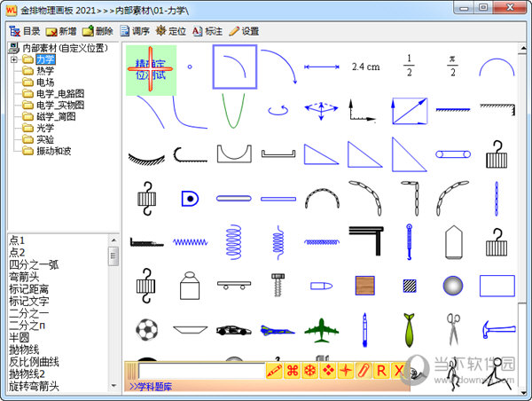532x401 pixels.
Task: Pick the green airplane icon
Action: [x=321, y=330]
